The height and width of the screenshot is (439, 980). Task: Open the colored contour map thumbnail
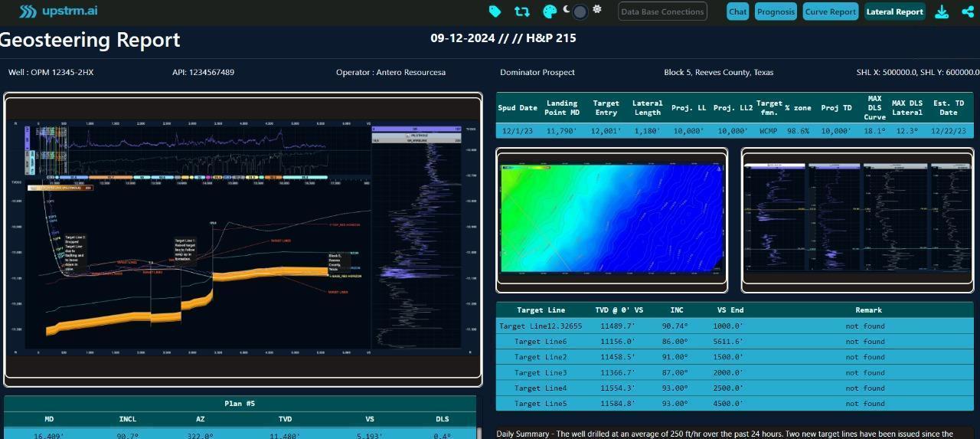pos(611,219)
